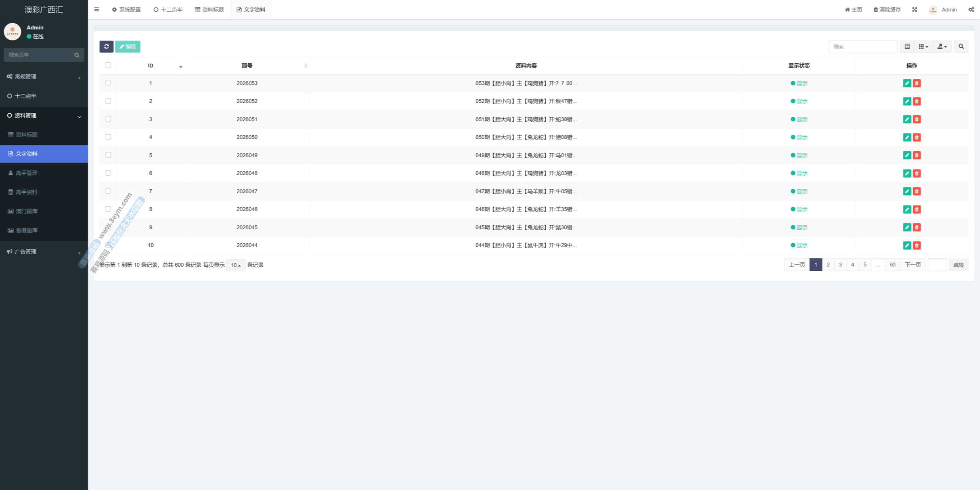Open the settings gears icon at top right
This screenshot has width=980, height=490.
[x=971, y=10]
